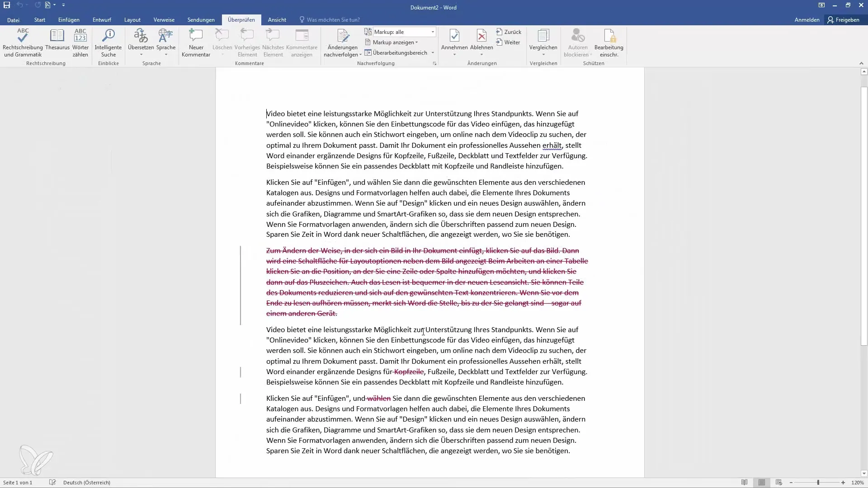Click the Sprache icon

tap(165, 35)
